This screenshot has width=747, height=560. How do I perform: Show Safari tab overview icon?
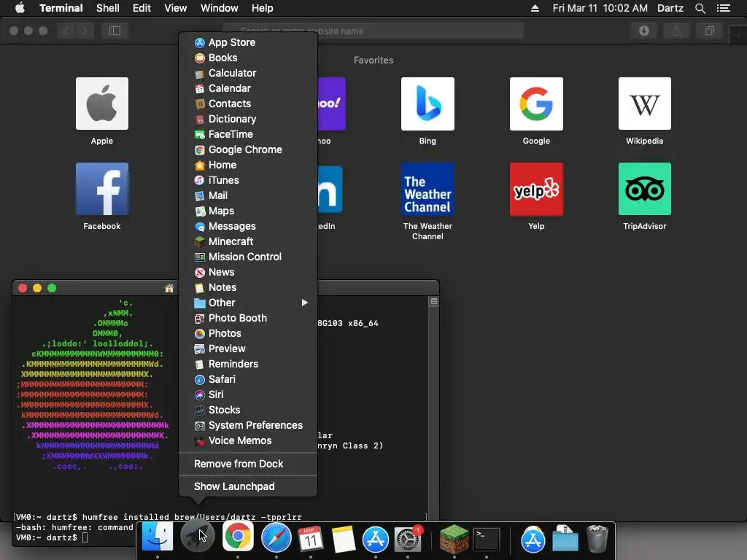tap(709, 31)
